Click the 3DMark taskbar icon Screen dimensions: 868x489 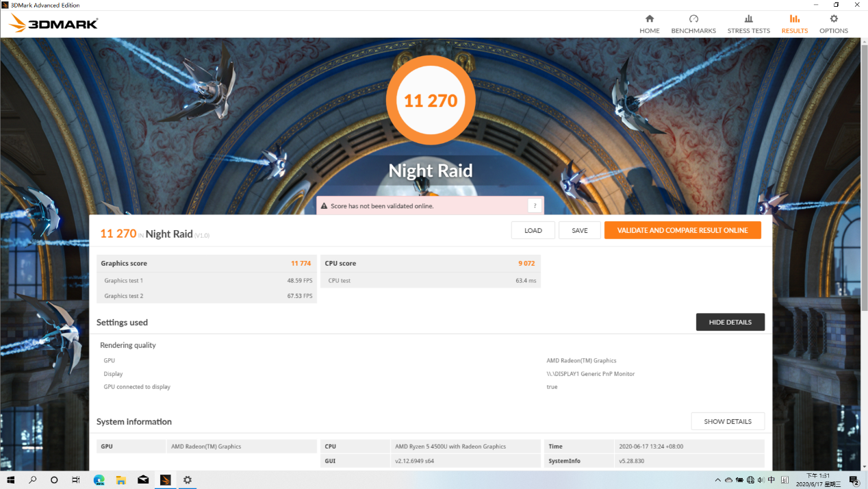[x=165, y=480]
